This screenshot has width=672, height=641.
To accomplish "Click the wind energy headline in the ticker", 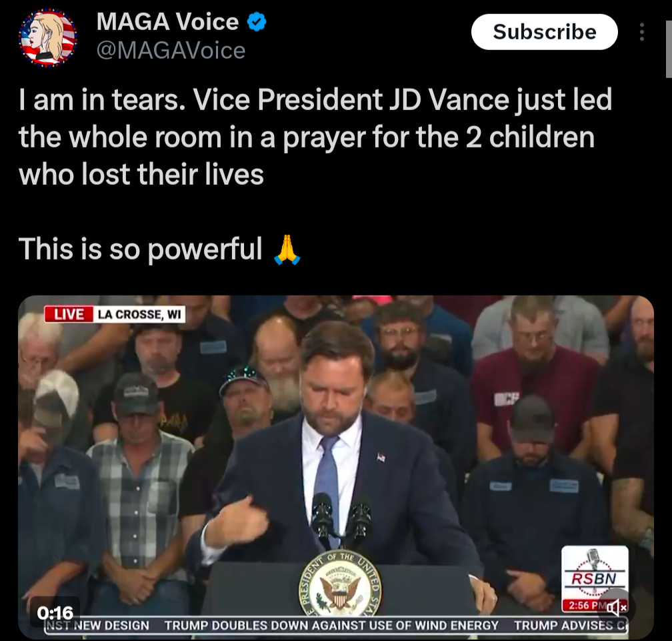I will (331, 626).
